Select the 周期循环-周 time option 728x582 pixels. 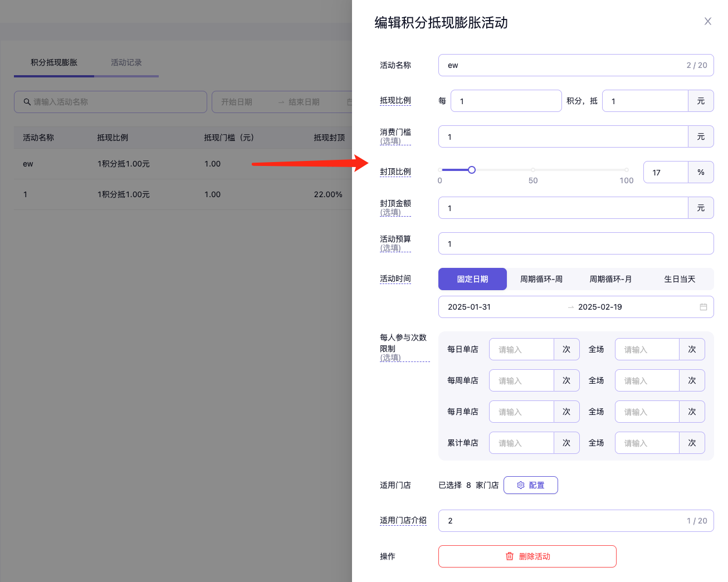pyautogui.click(x=541, y=279)
